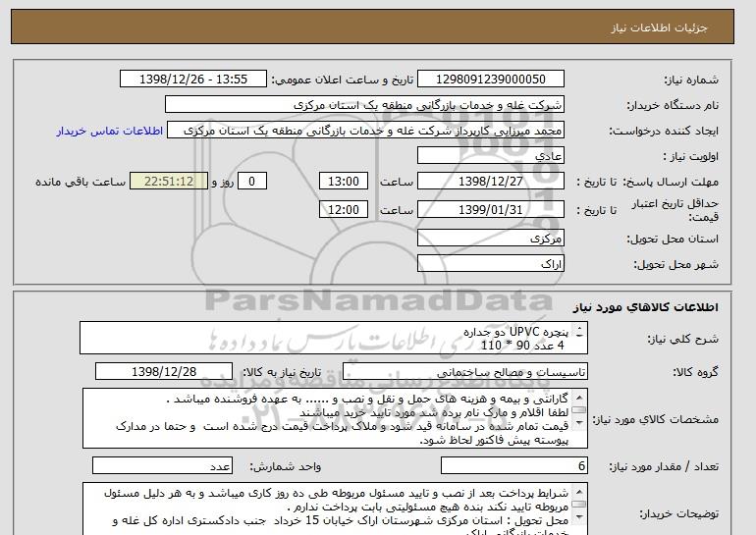Select the quantity field showing 6

(x=513, y=465)
